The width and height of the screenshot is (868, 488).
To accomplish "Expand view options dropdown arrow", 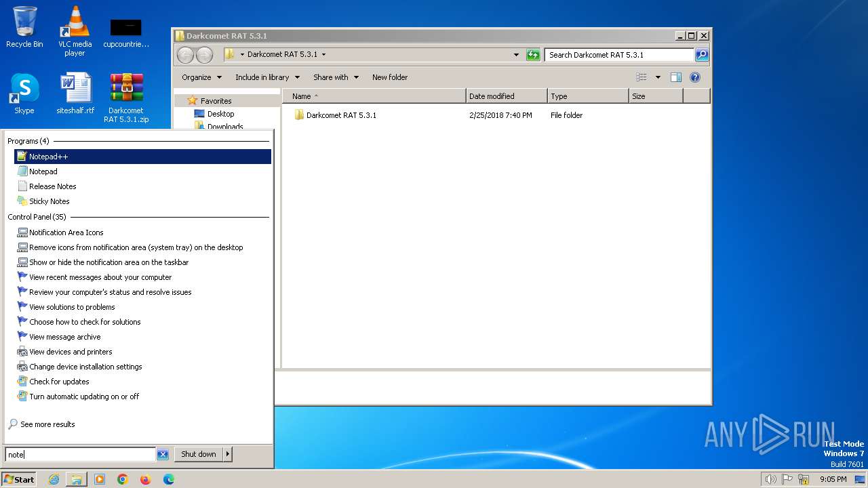I will tap(658, 77).
